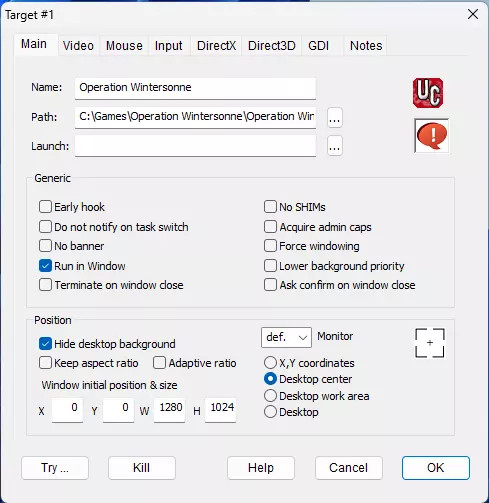Open the Direct3D tab
Image resolution: width=489 pixels, height=503 pixels.
272,46
